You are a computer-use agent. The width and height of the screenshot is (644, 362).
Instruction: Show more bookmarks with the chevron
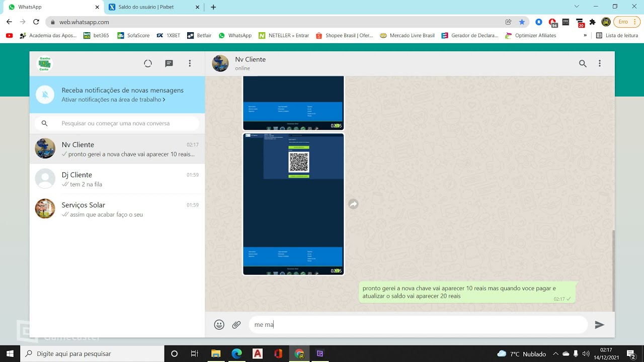click(x=585, y=36)
